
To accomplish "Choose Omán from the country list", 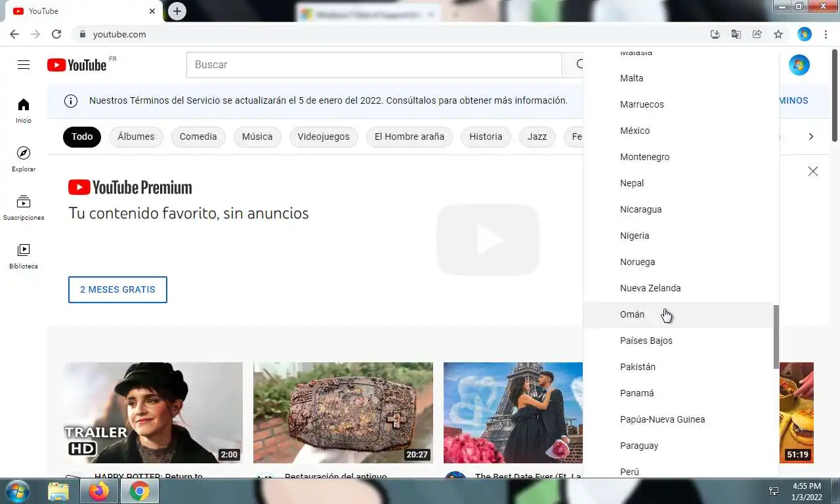I will click(678, 314).
